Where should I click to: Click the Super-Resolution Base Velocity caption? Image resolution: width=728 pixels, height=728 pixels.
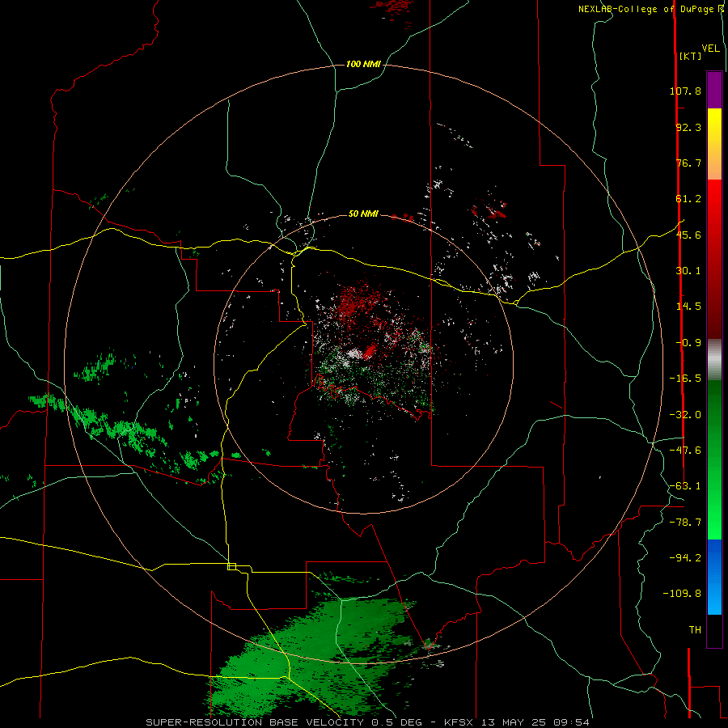(368, 722)
